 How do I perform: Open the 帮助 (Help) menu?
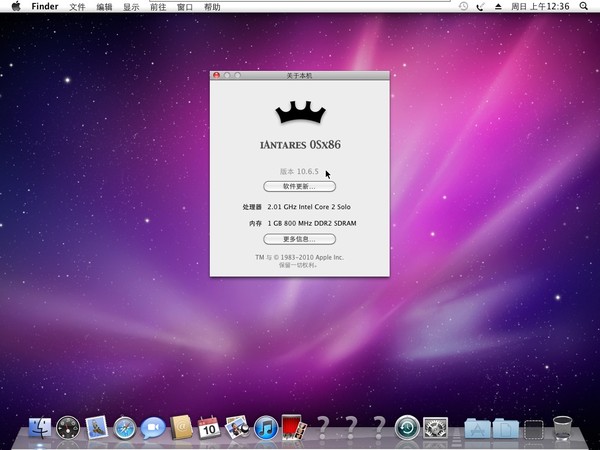tap(212, 6)
